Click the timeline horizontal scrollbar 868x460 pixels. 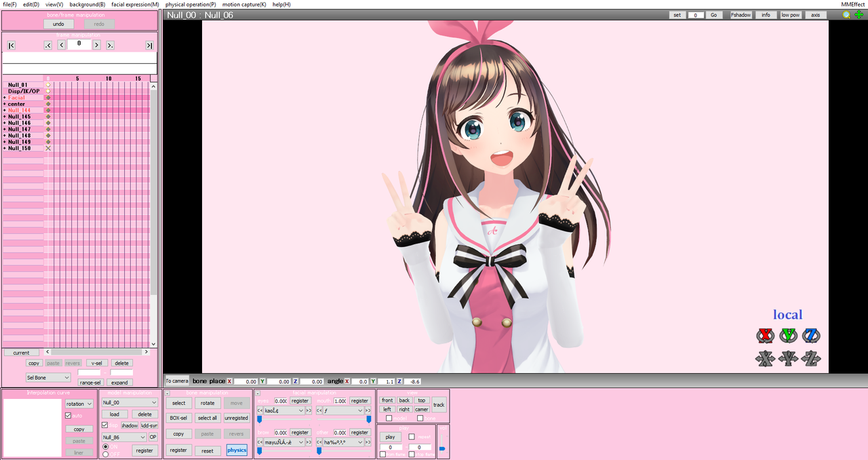click(x=96, y=352)
